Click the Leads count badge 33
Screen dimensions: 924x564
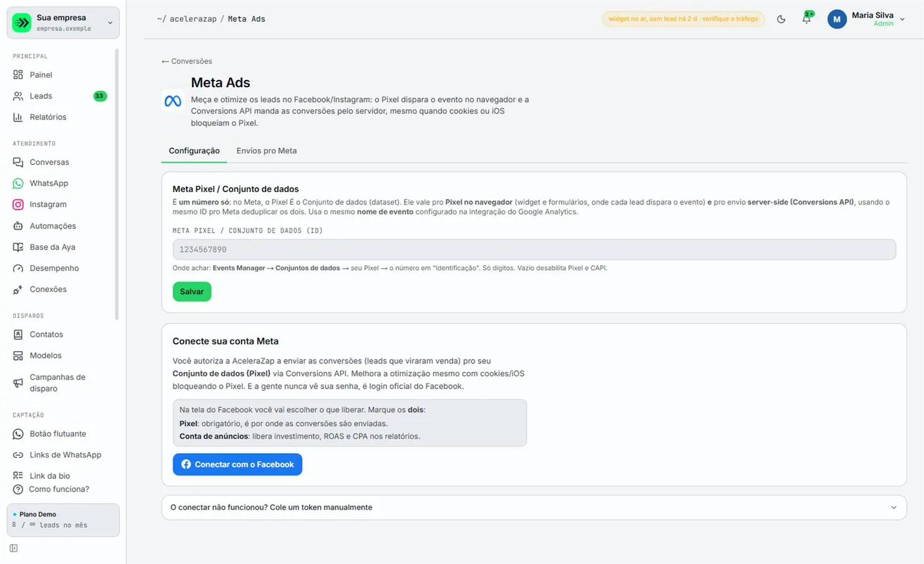coord(100,96)
